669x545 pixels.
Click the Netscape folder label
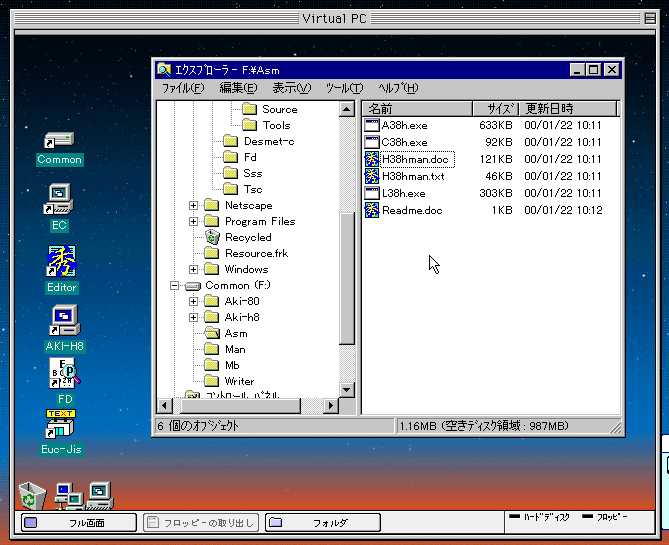(249, 205)
